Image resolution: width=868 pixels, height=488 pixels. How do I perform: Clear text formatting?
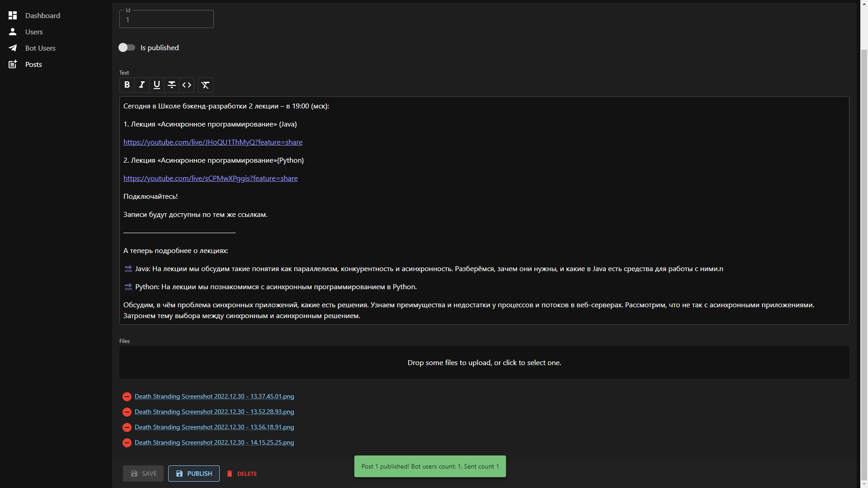point(206,85)
